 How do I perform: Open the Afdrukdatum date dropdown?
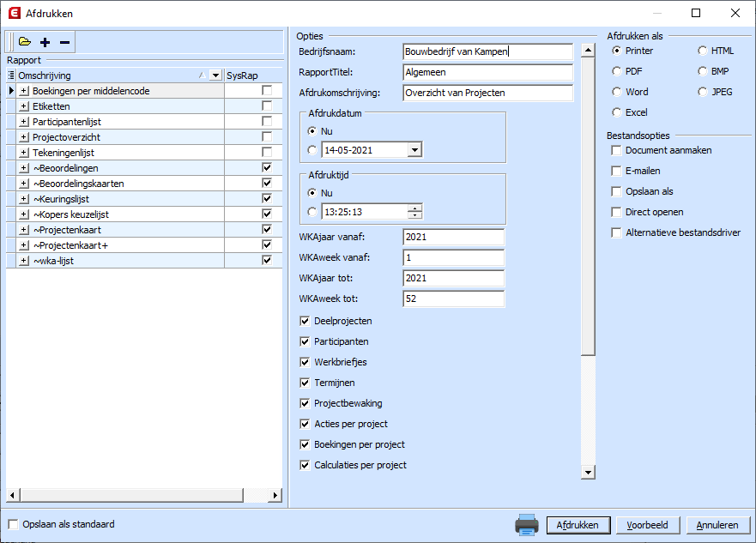(414, 150)
